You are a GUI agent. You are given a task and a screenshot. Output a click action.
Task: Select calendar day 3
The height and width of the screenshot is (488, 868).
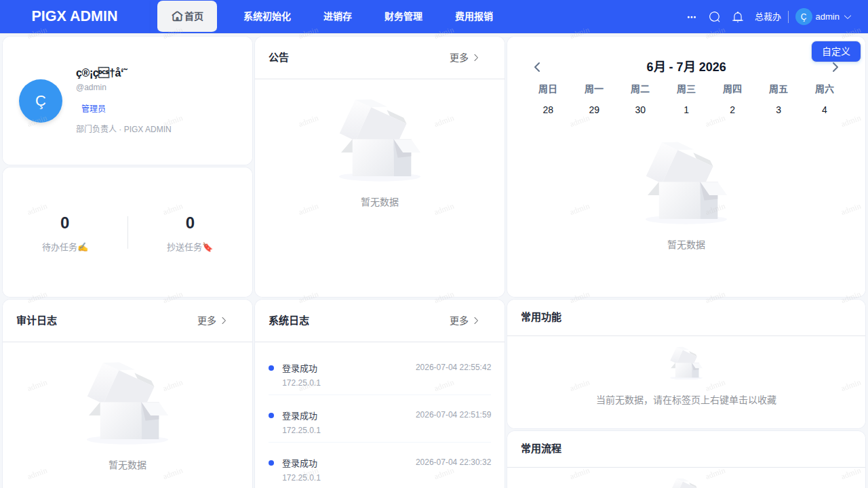778,110
